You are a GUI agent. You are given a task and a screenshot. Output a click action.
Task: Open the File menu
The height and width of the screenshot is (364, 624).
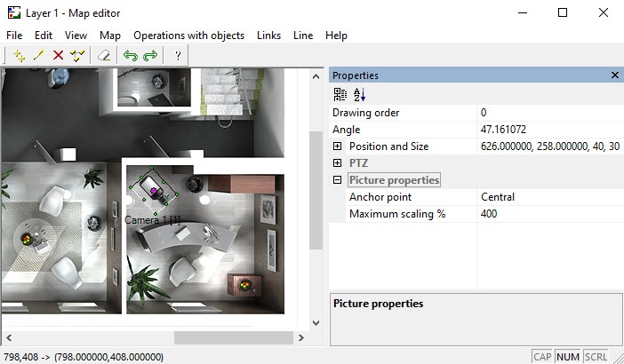pyautogui.click(x=14, y=36)
